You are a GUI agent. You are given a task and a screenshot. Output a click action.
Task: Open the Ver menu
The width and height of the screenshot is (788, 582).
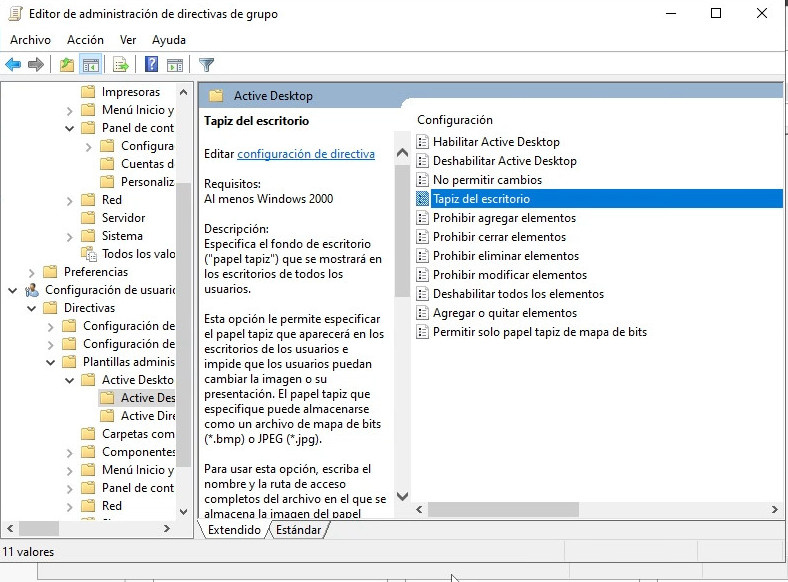(128, 40)
